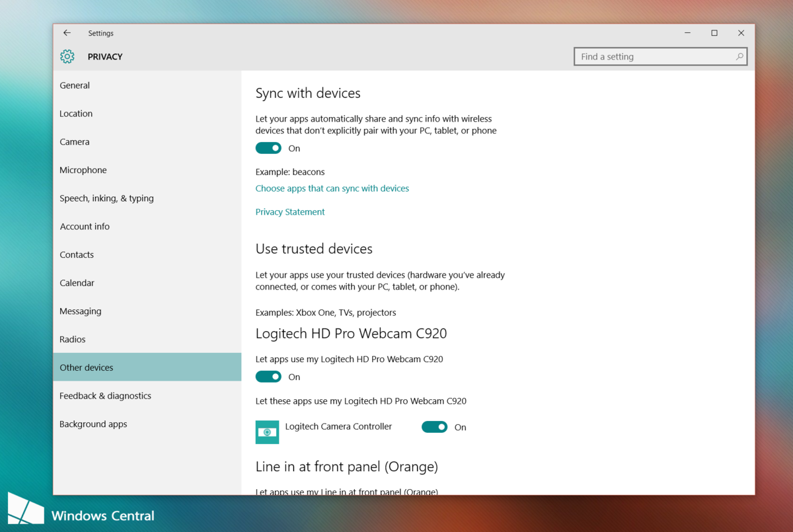793x532 pixels.
Task: Open Messaging privacy settings
Action: point(147,311)
